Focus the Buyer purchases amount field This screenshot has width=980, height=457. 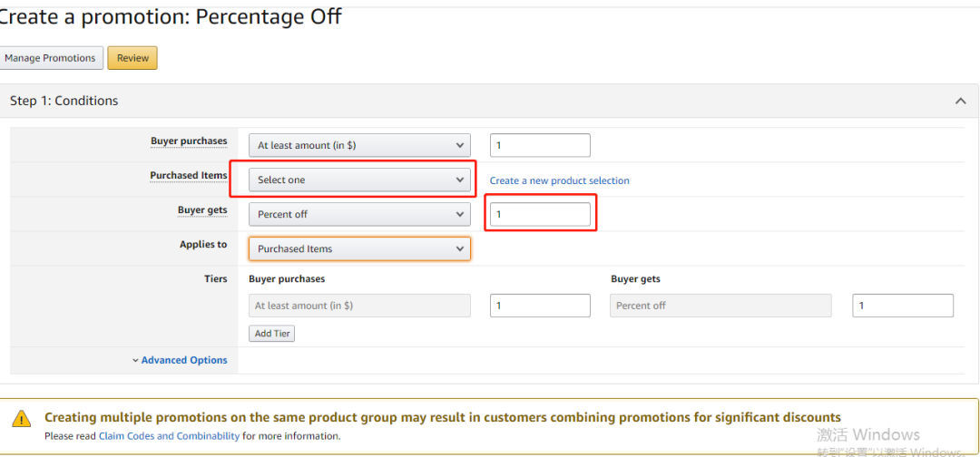pyautogui.click(x=540, y=145)
